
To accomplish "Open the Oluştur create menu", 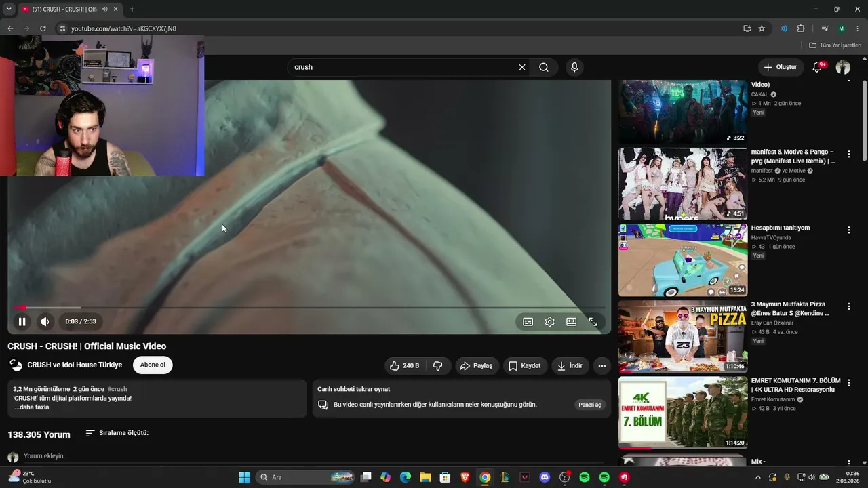I will 781,67.
